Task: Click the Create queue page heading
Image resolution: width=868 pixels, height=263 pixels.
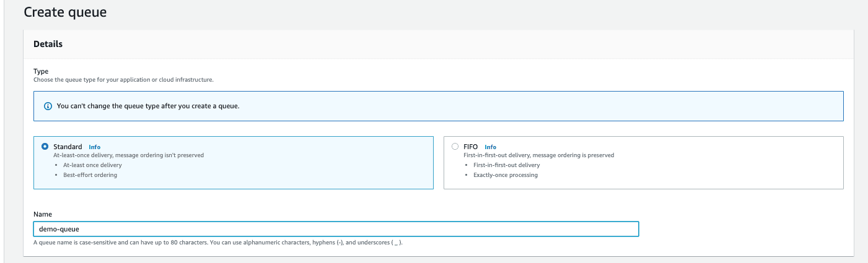Action: (65, 12)
